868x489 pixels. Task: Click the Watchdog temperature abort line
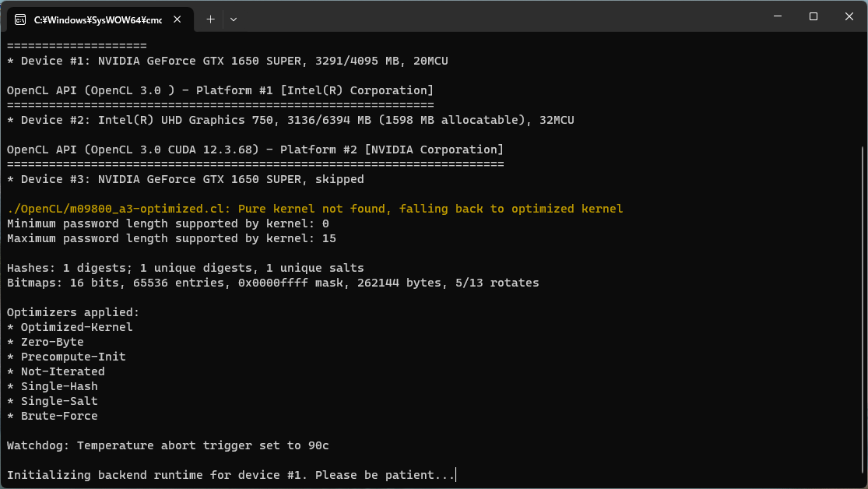pyautogui.click(x=167, y=445)
